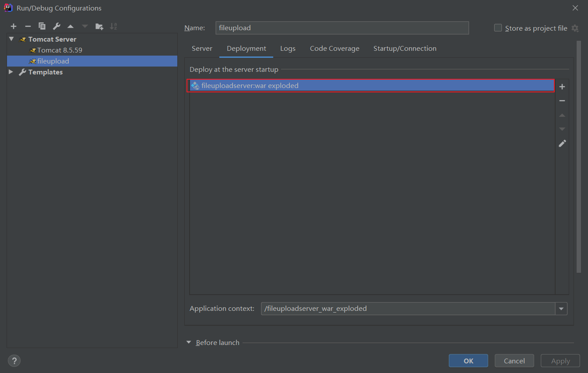Remove the selected run configuration
The image size is (588, 373).
(28, 26)
